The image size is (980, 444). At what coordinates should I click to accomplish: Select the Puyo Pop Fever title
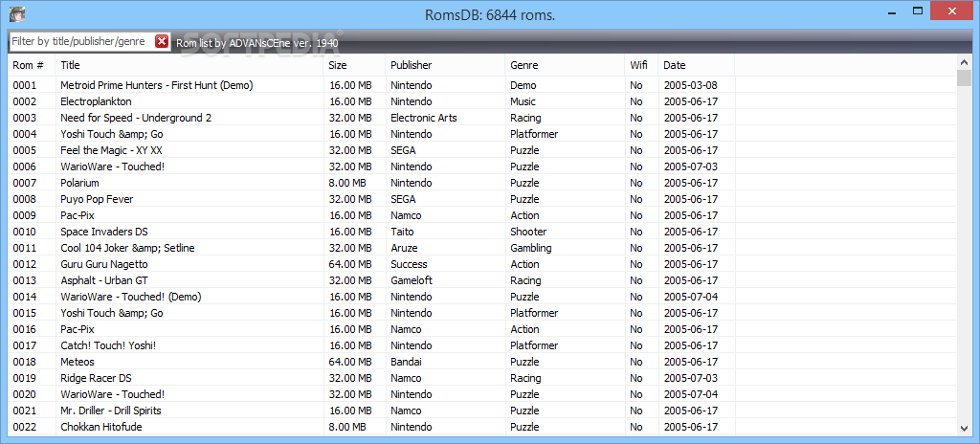pyautogui.click(x=97, y=199)
